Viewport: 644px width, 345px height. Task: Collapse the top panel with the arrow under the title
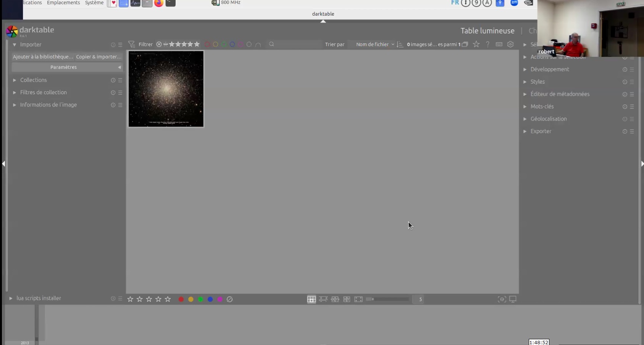tap(323, 21)
